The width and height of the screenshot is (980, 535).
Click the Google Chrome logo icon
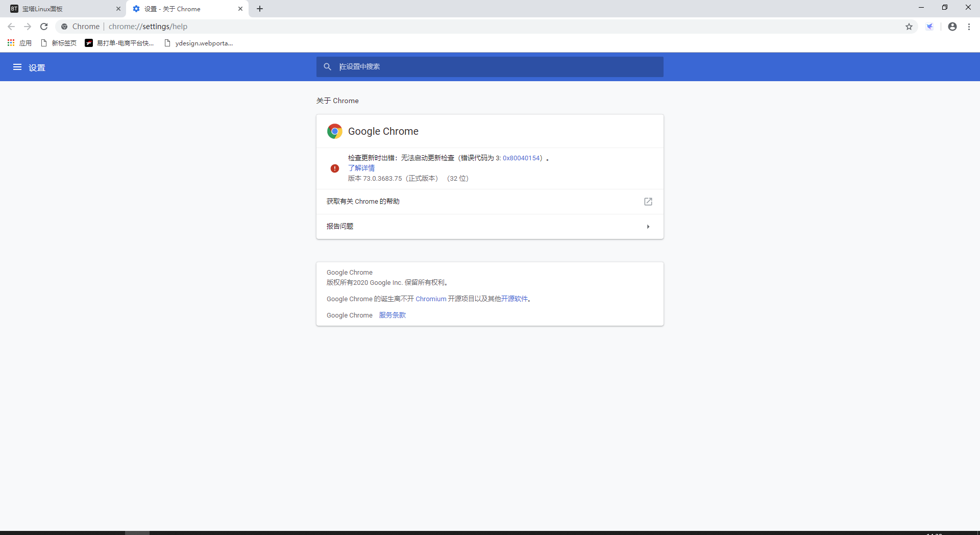pos(335,131)
